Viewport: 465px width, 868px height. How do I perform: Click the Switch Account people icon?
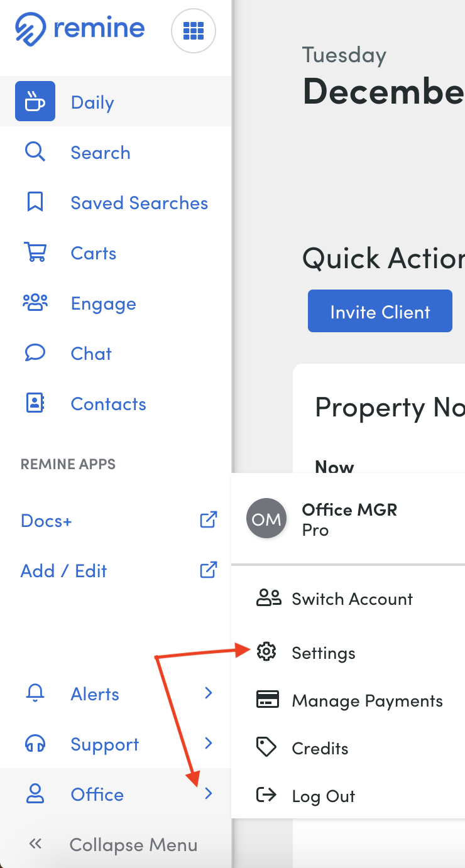point(268,598)
